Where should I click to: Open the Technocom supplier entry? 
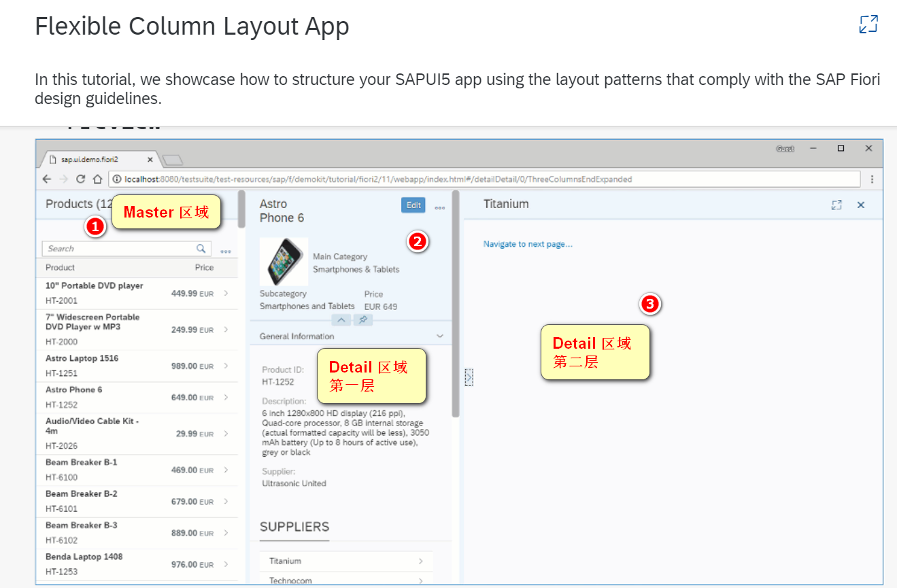pyautogui.click(x=346, y=580)
